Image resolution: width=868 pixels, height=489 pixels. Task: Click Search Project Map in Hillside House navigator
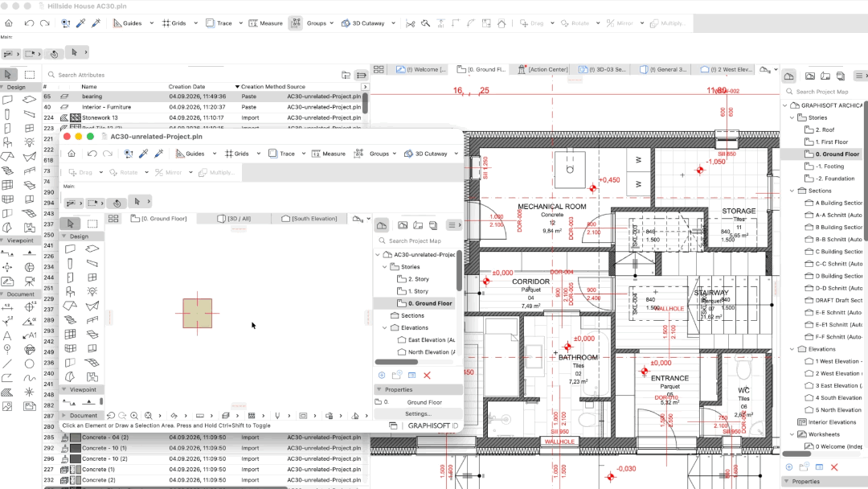pyautogui.click(x=822, y=92)
